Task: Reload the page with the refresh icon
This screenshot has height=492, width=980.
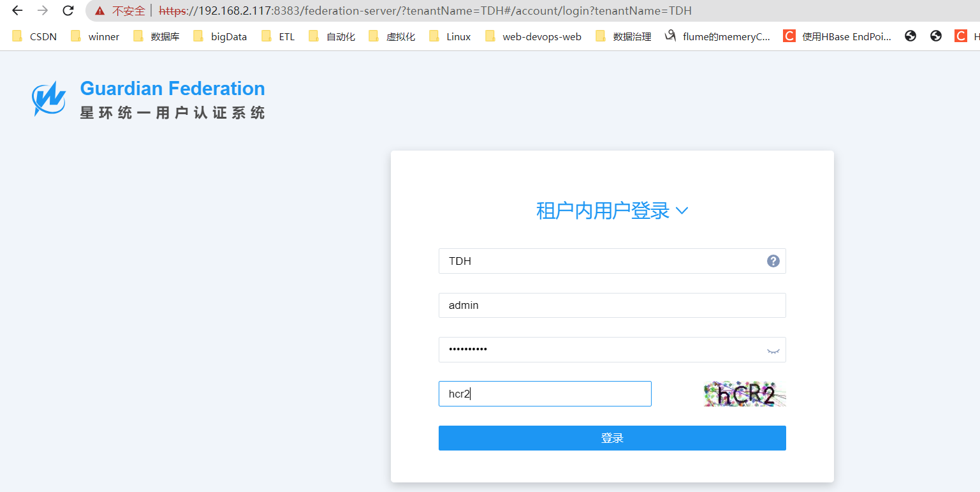Action: tap(68, 11)
